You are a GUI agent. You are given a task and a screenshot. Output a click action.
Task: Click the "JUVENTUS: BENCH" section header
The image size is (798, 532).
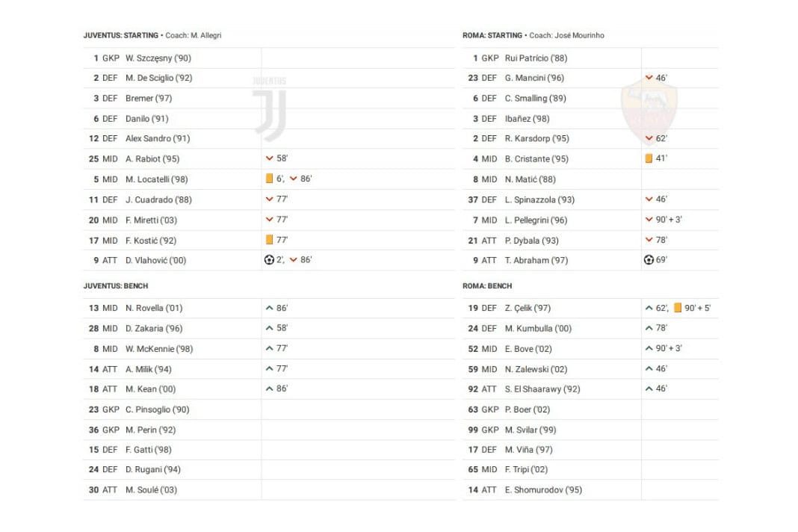pos(115,286)
